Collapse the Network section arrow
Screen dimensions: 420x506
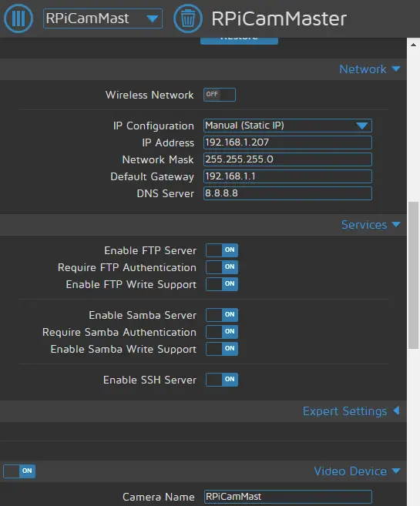click(396, 69)
